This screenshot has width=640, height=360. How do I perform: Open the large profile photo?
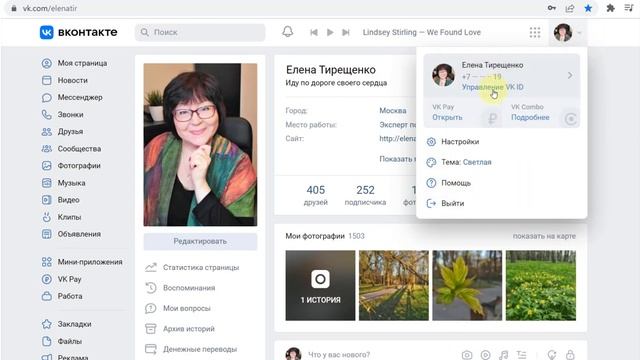pos(200,144)
